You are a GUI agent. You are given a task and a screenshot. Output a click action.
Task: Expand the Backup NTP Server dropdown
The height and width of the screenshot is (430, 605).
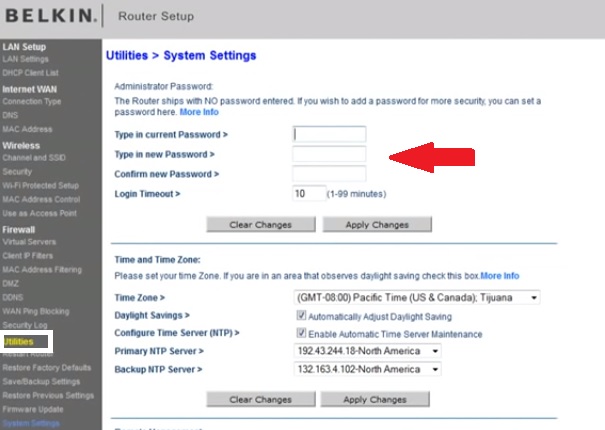tap(367, 369)
